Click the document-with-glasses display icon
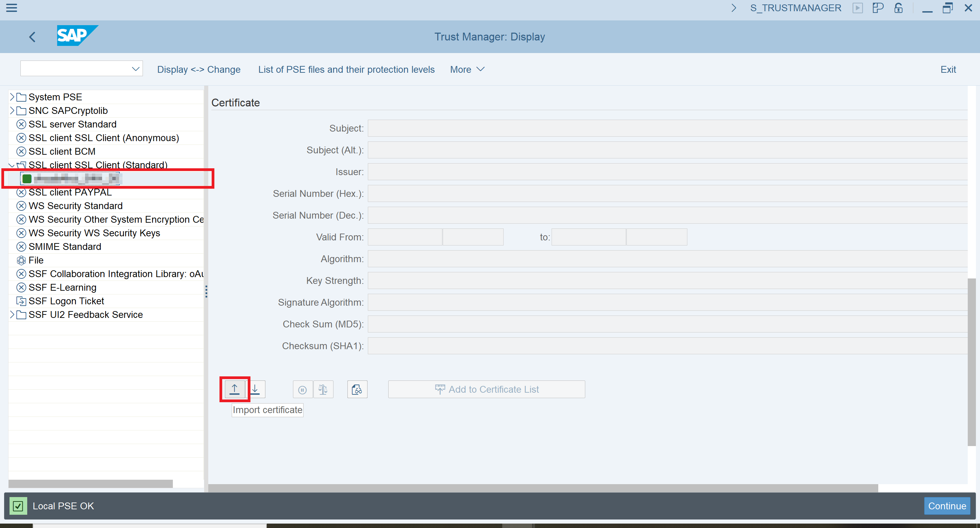The height and width of the screenshot is (528, 980). coord(357,389)
